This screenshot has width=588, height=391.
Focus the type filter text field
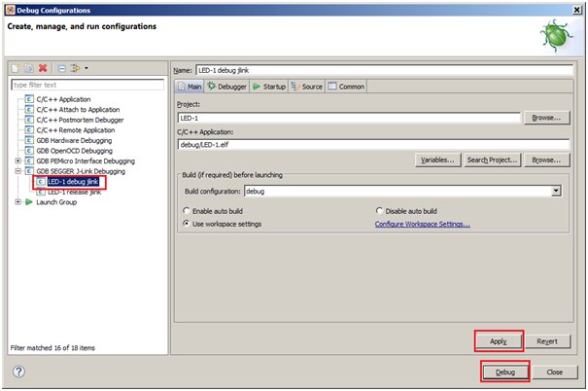click(87, 85)
